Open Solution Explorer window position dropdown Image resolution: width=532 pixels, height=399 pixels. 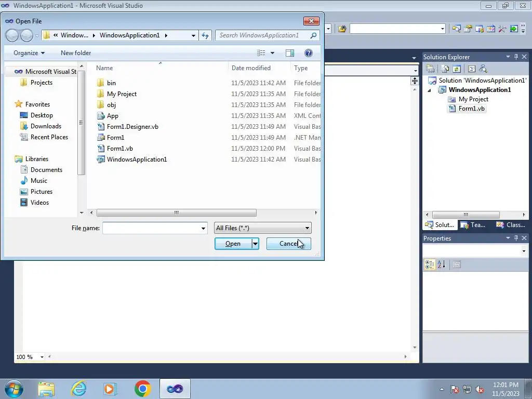point(508,57)
